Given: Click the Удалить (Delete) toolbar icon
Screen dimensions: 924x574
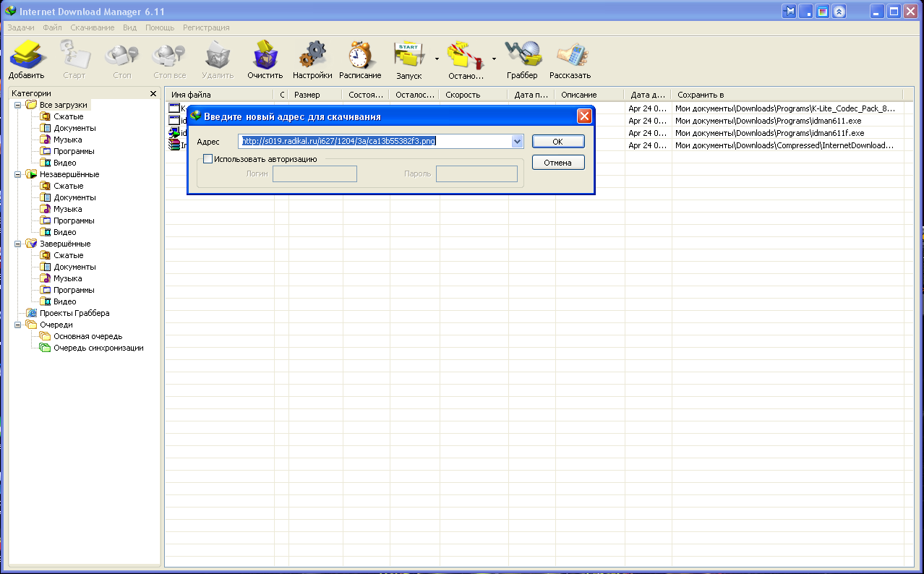Looking at the screenshot, I should click(218, 55).
